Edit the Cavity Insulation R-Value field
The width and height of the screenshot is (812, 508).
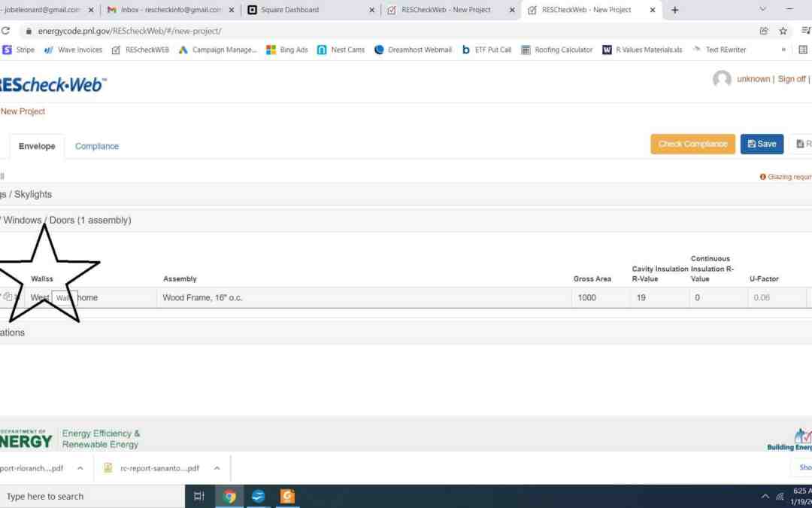(659, 297)
